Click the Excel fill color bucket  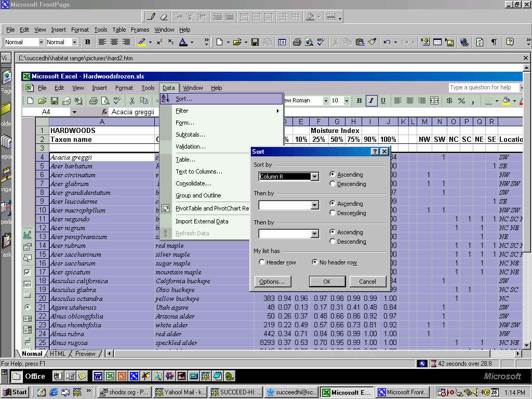click(506, 101)
